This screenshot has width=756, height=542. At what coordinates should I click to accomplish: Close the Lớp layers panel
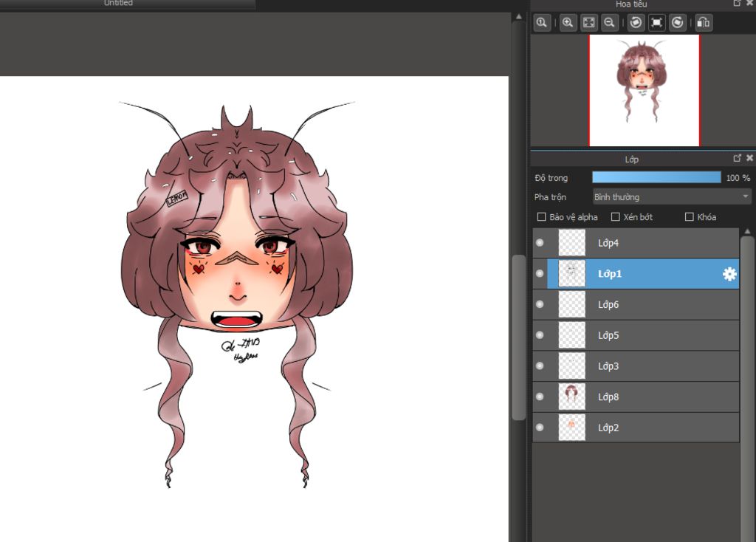point(750,158)
